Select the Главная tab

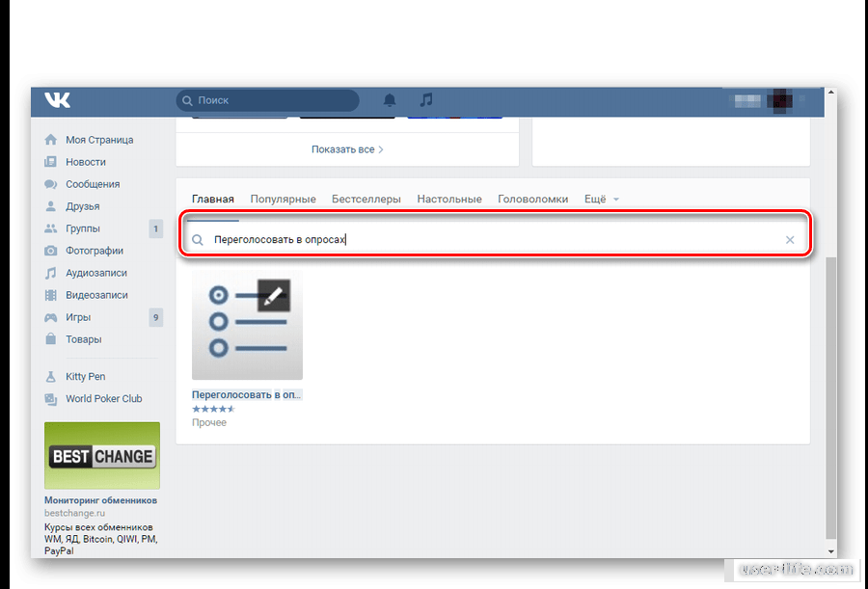click(x=213, y=199)
